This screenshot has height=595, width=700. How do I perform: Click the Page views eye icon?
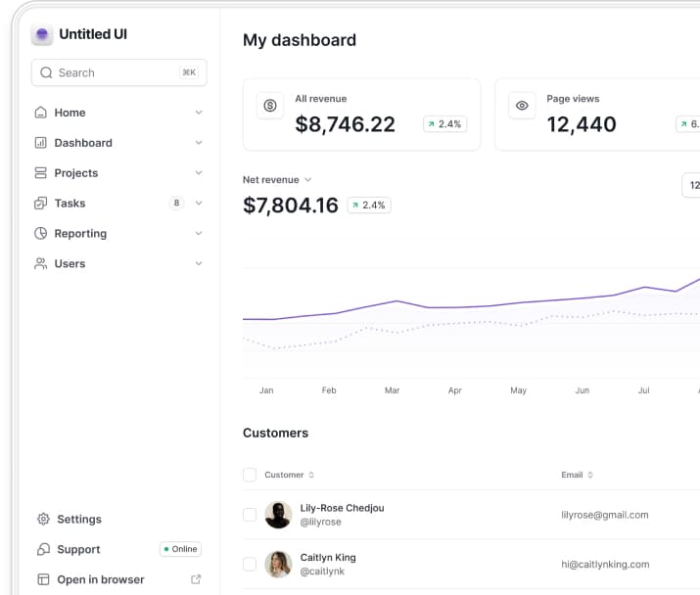click(x=522, y=106)
